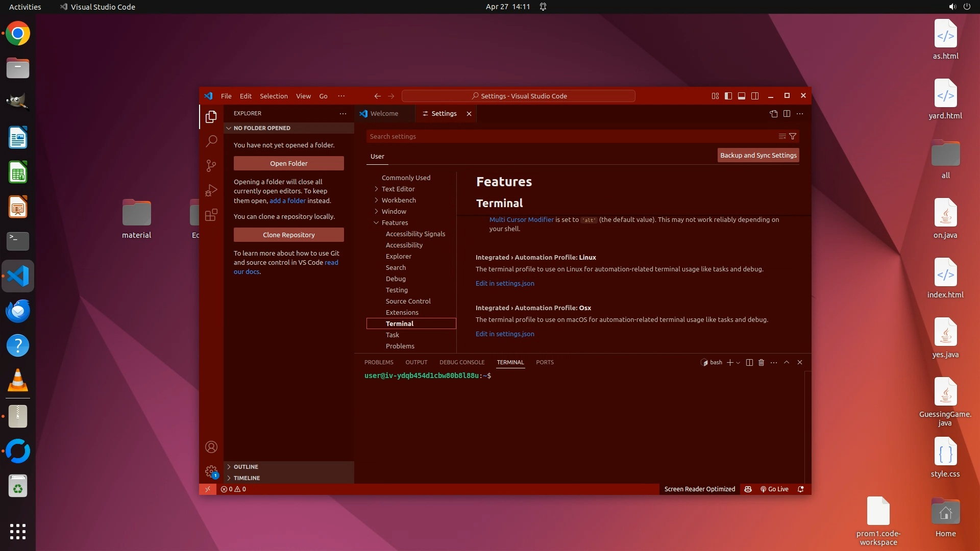Split the terminal using split icon
This screenshot has height=551, width=980.
749,362
